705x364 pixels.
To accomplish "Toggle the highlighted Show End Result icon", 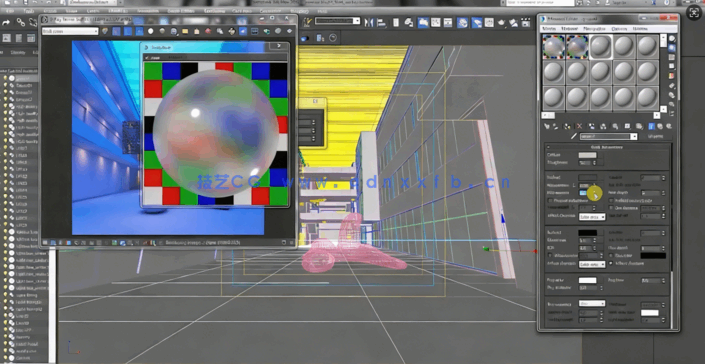I will 651,126.
